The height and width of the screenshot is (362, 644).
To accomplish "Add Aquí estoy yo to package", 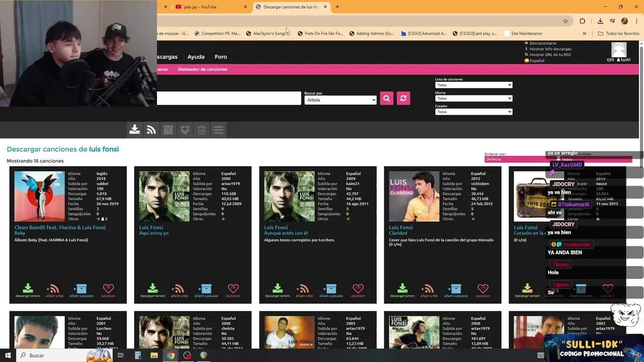I will 206,290.
